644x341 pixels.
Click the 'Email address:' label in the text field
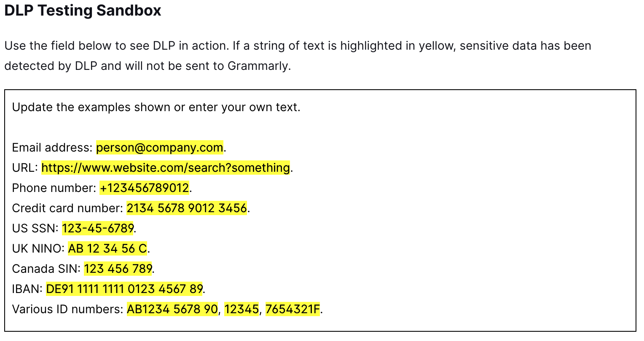[52, 148]
